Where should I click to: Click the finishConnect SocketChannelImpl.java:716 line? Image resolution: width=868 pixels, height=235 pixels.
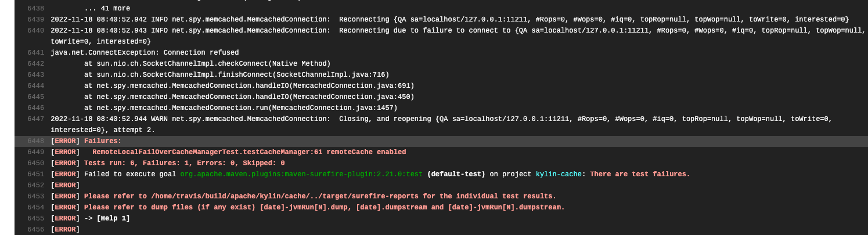(236, 75)
